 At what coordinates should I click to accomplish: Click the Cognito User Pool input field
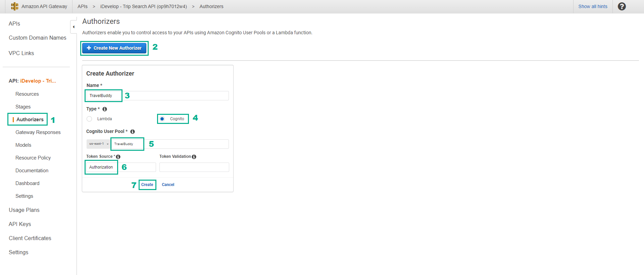click(x=170, y=144)
